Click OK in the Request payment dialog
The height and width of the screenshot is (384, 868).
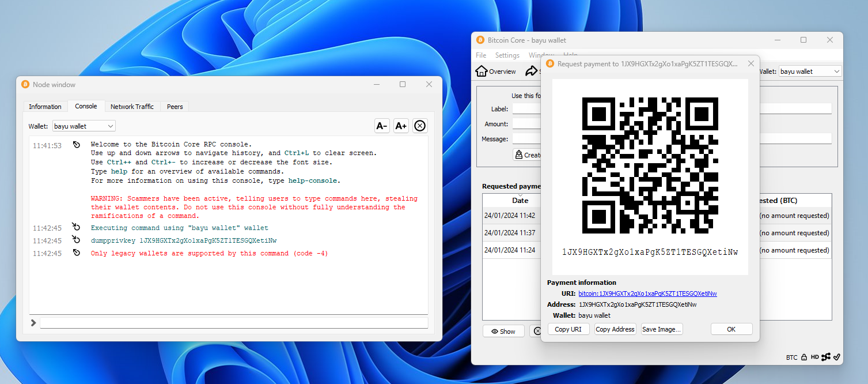pyautogui.click(x=731, y=329)
